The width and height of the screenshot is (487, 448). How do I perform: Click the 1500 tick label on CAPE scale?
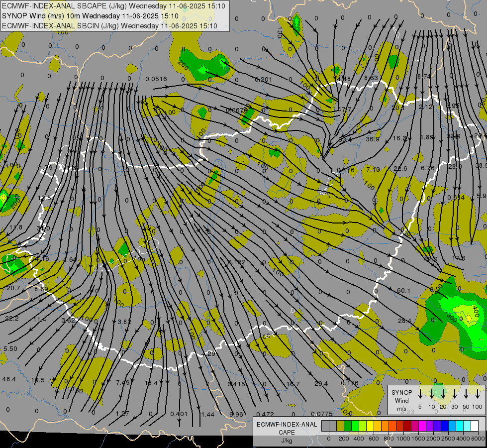click(x=418, y=439)
